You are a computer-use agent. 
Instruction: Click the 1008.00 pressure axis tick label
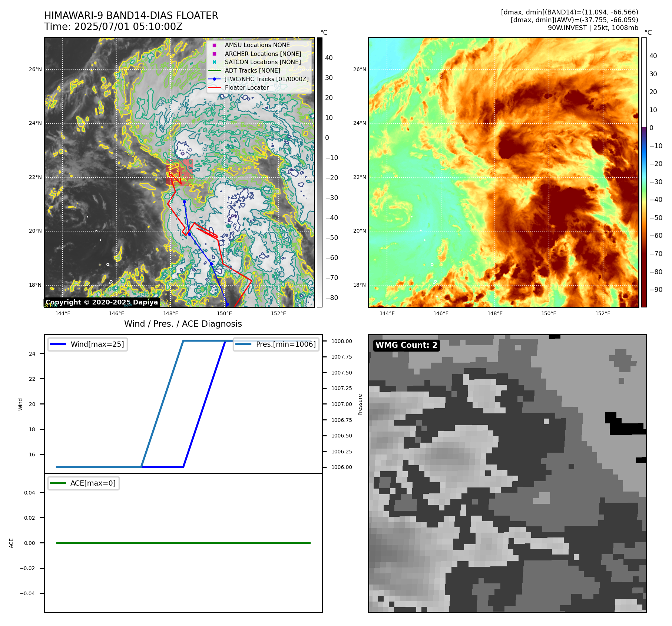tap(342, 341)
